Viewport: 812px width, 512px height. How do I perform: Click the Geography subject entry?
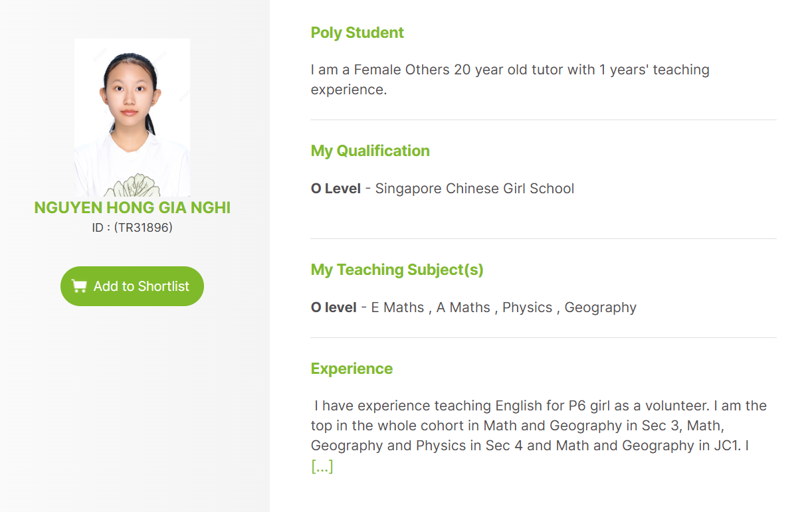(600, 307)
